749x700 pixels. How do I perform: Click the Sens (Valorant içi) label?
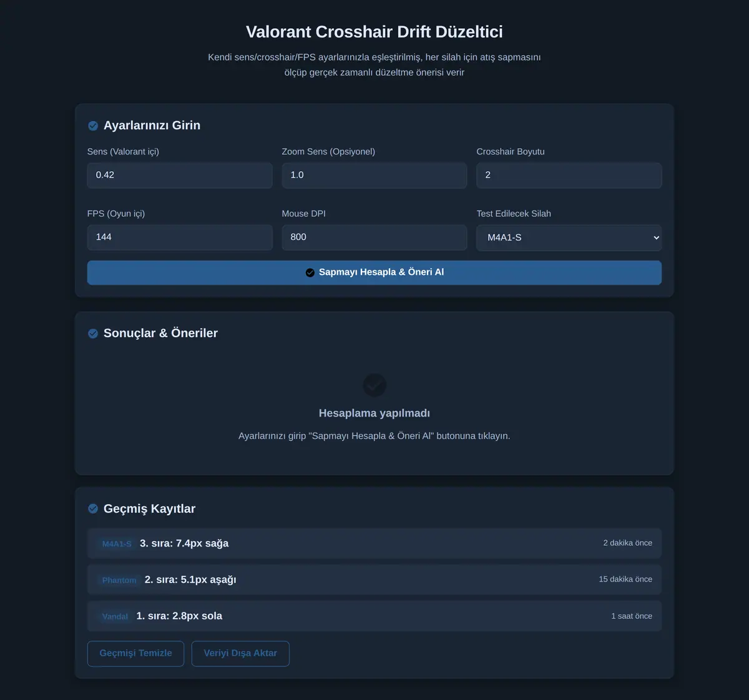pyautogui.click(x=123, y=152)
